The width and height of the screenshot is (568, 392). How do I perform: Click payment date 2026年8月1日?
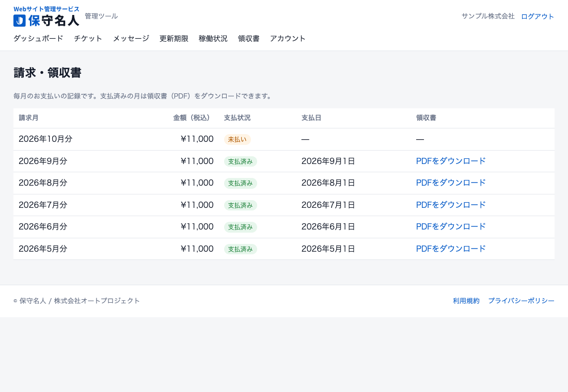click(328, 183)
